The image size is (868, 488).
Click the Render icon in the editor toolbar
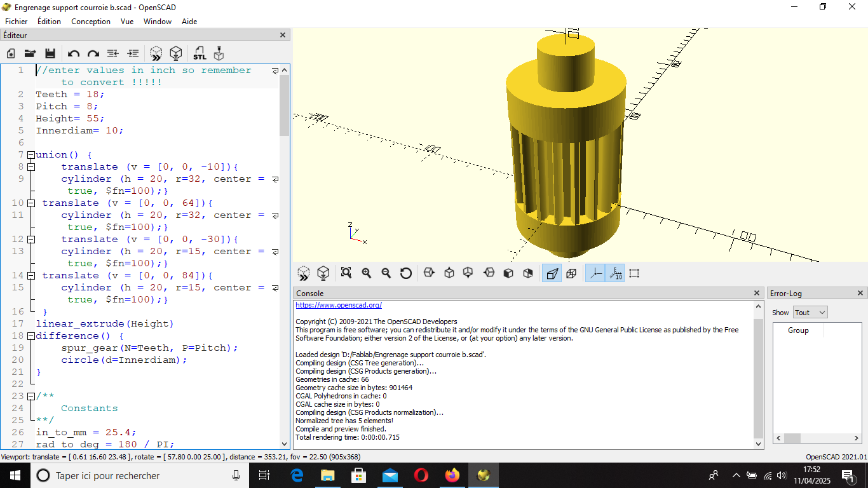coord(175,53)
